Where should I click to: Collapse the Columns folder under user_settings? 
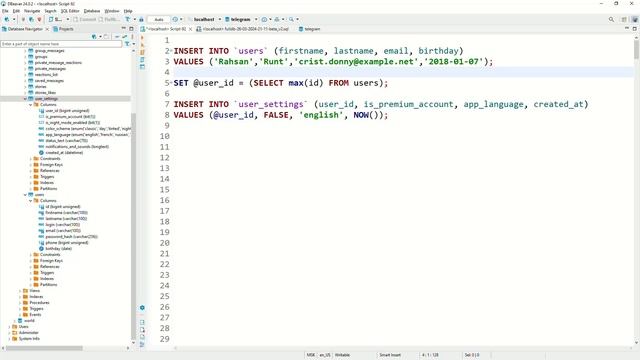[x=31, y=105]
